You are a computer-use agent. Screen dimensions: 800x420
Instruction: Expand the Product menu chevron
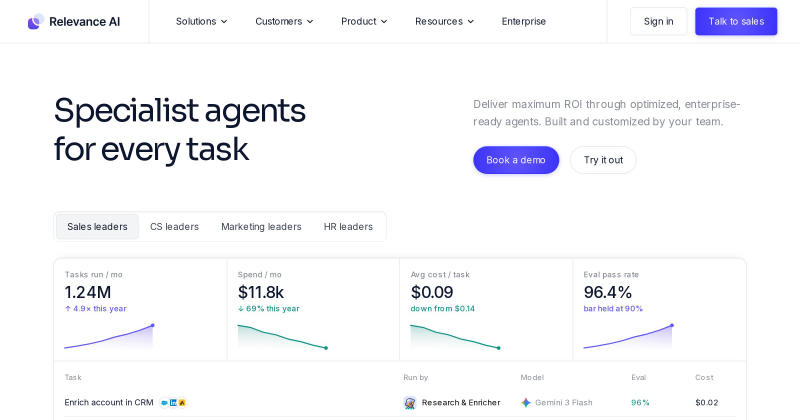pyautogui.click(x=384, y=21)
